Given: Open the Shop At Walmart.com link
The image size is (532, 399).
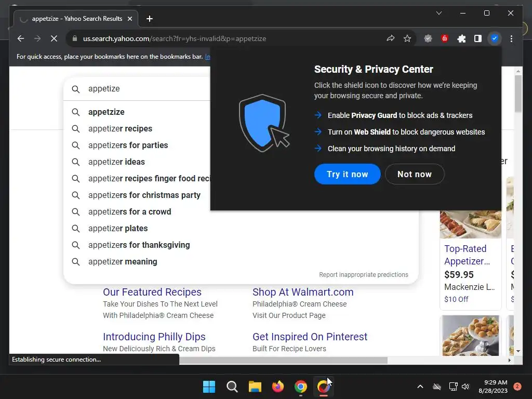Looking at the screenshot, I should 303,292.
